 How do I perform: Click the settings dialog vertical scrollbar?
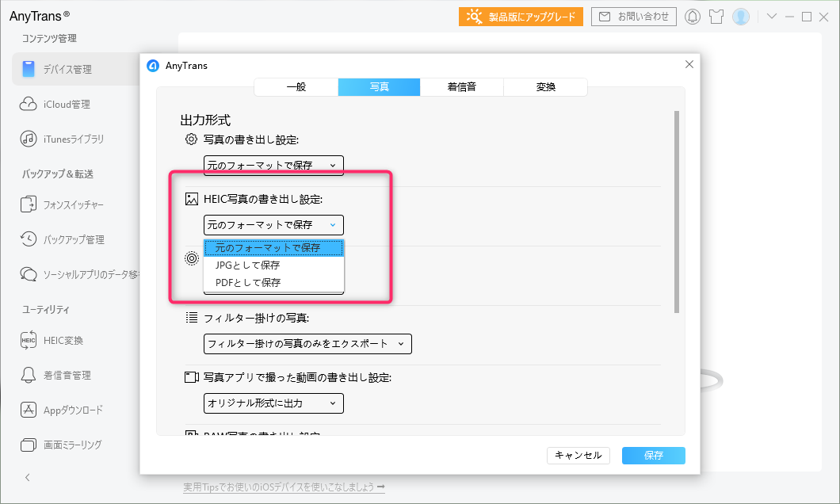(677, 212)
